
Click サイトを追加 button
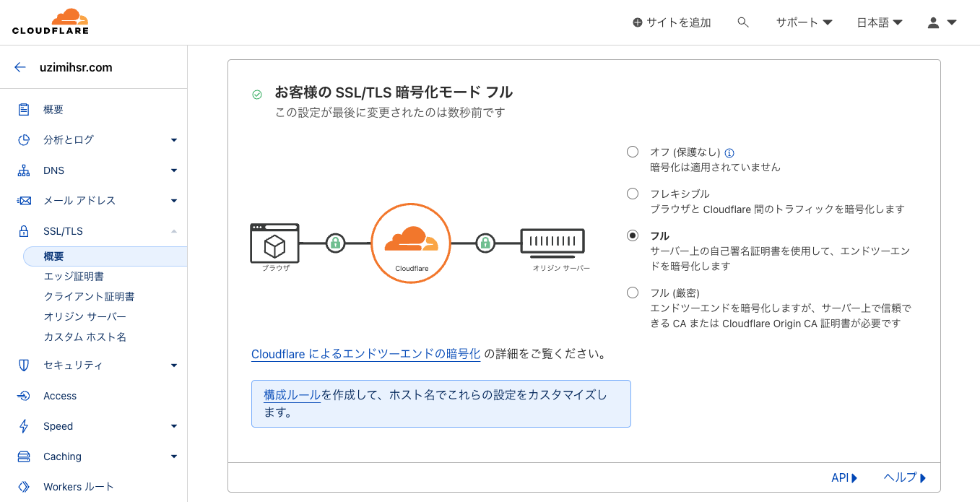point(672,22)
